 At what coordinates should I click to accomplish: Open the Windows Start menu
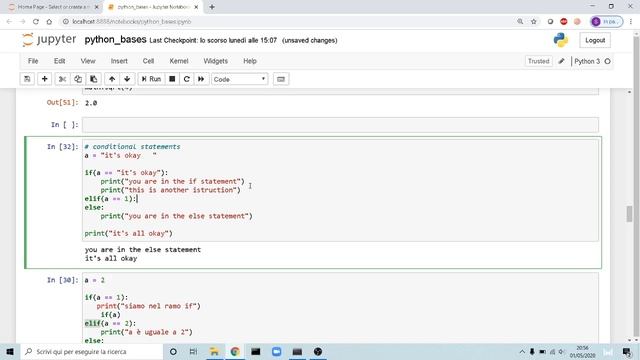pos(10,351)
